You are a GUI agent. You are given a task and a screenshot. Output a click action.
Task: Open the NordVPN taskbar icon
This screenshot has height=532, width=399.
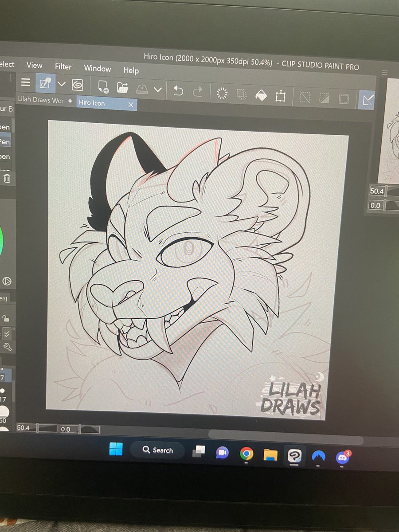click(x=319, y=456)
